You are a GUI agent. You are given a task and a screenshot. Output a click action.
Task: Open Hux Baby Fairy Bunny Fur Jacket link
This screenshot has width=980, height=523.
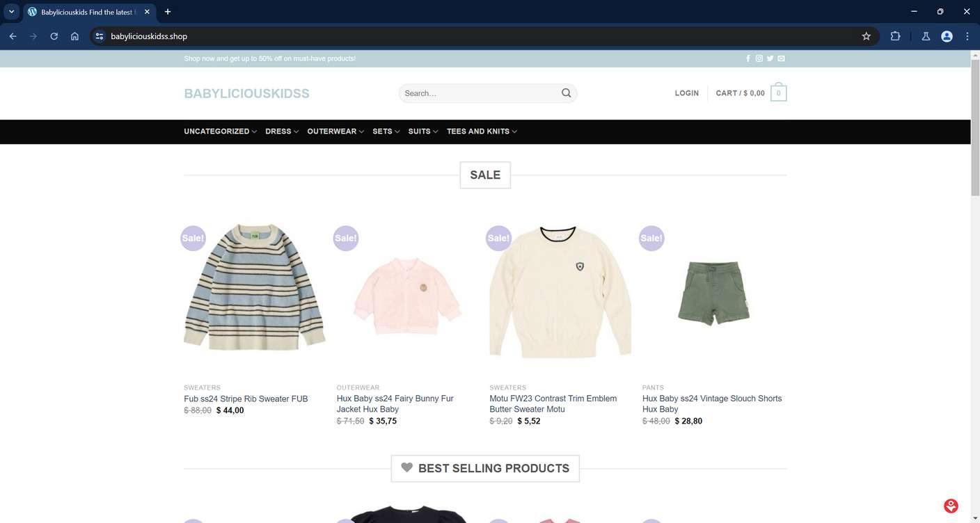pos(395,403)
